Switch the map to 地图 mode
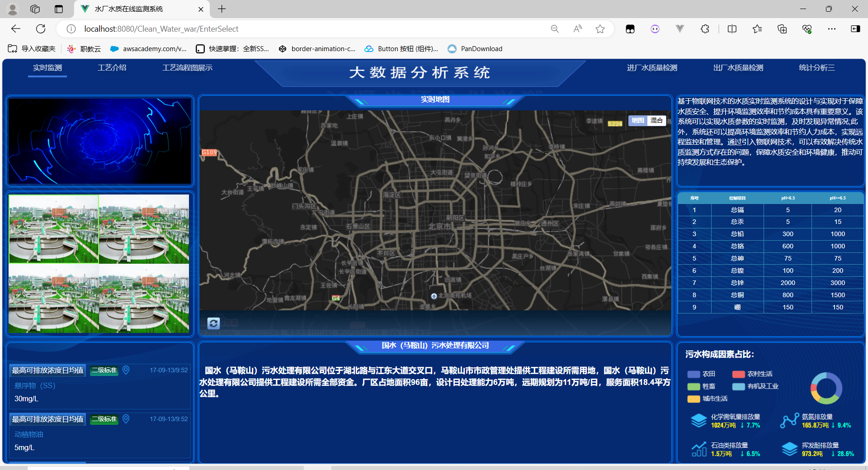 click(x=638, y=120)
